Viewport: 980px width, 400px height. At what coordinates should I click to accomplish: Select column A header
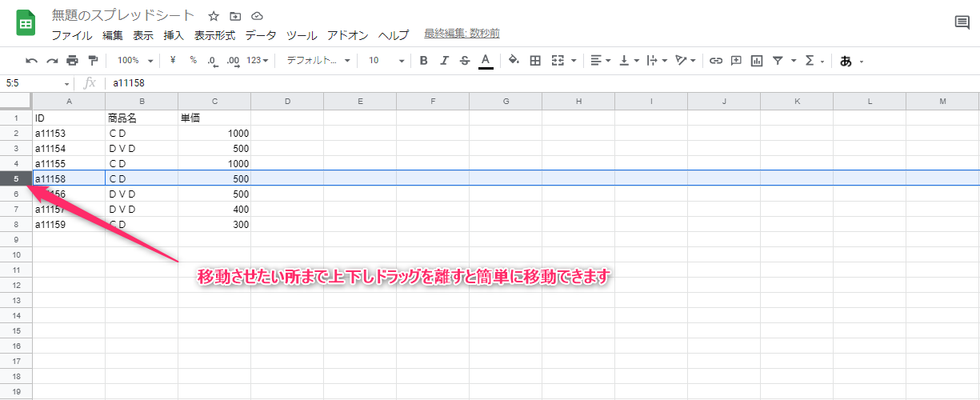click(x=69, y=102)
